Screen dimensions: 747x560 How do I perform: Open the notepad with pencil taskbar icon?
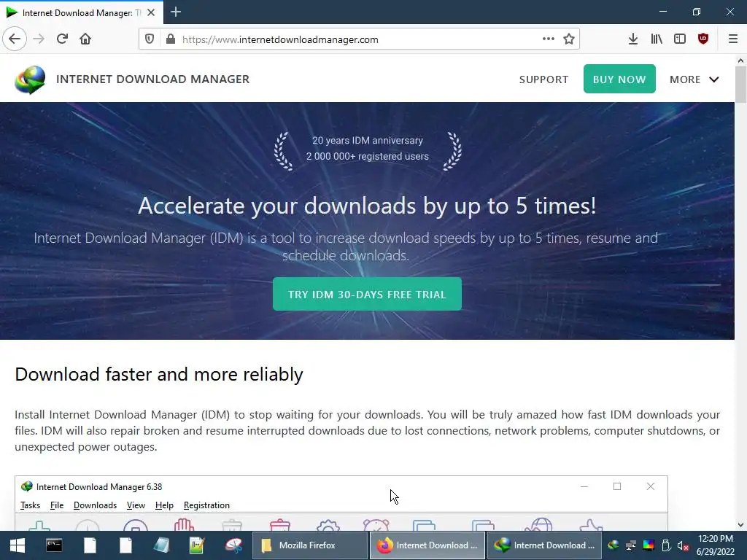197,545
